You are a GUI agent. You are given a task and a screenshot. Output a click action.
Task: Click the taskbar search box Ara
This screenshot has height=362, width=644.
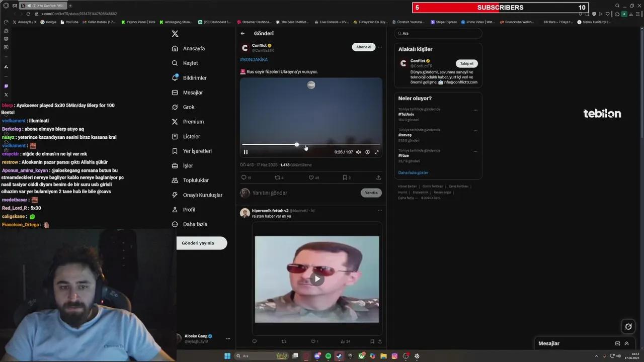point(262,356)
